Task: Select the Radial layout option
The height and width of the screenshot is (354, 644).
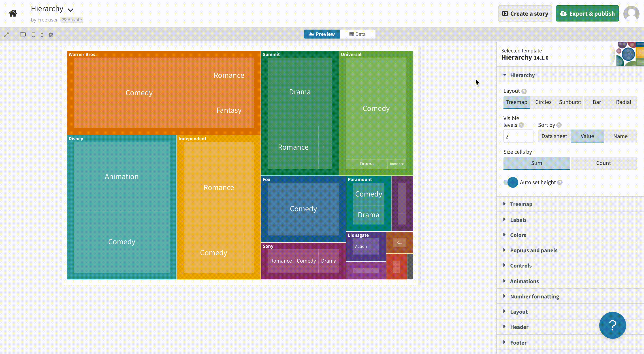Action: pyautogui.click(x=623, y=102)
